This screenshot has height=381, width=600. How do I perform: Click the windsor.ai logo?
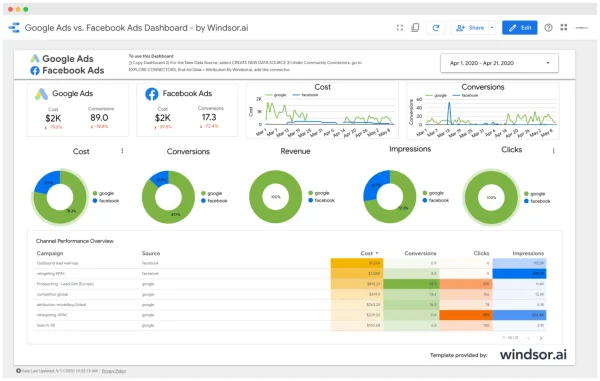point(533,354)
